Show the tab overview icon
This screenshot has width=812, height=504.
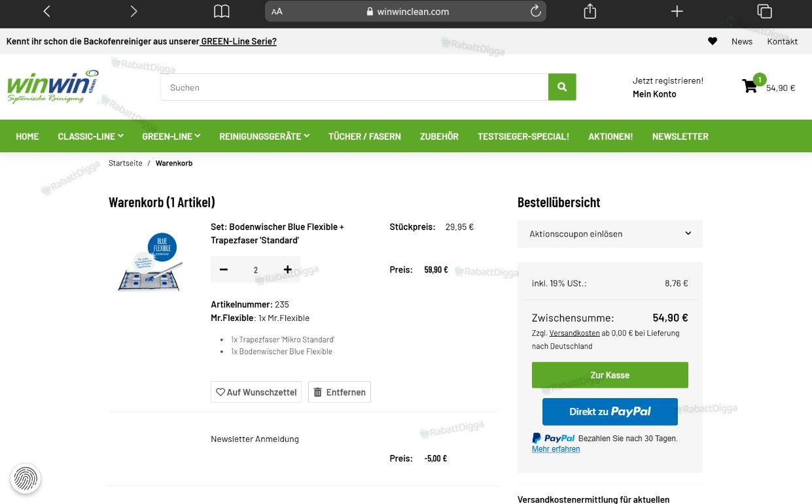(x=764, y=11)
